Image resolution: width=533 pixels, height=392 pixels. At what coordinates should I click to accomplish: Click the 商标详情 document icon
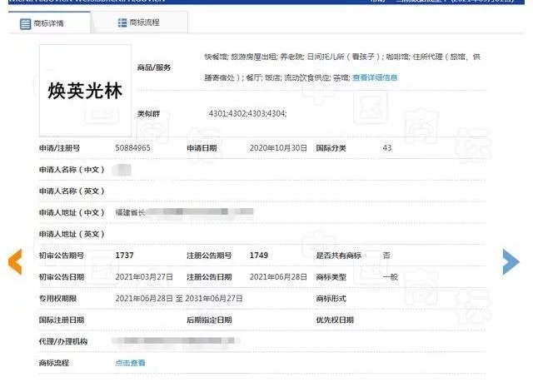point(26,24)
